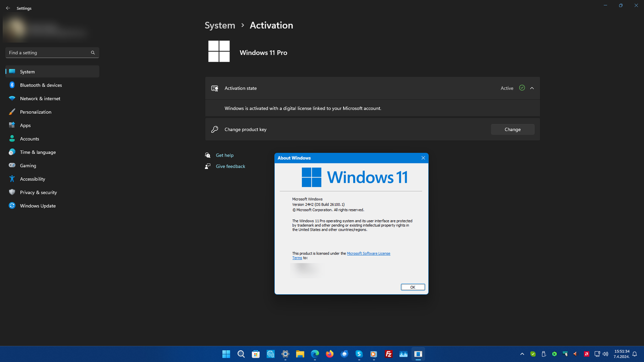Screen dimensions: 644x362
Task: Open Privacy & security settings
Action: click(x=52, y=193)
